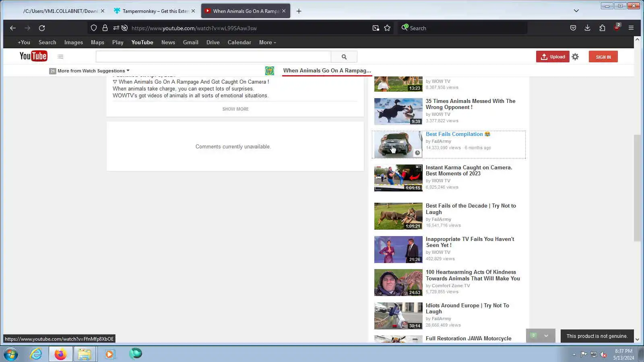Open 100 Heartwarming Acts of Kindness thumbnail
Viewport: 644px width, 362px height.
click(398, 283)
